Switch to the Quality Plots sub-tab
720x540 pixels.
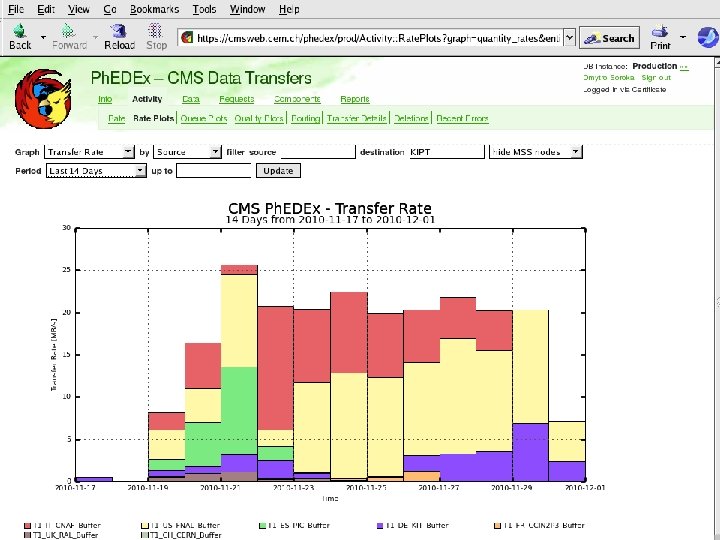pos(259,118)
